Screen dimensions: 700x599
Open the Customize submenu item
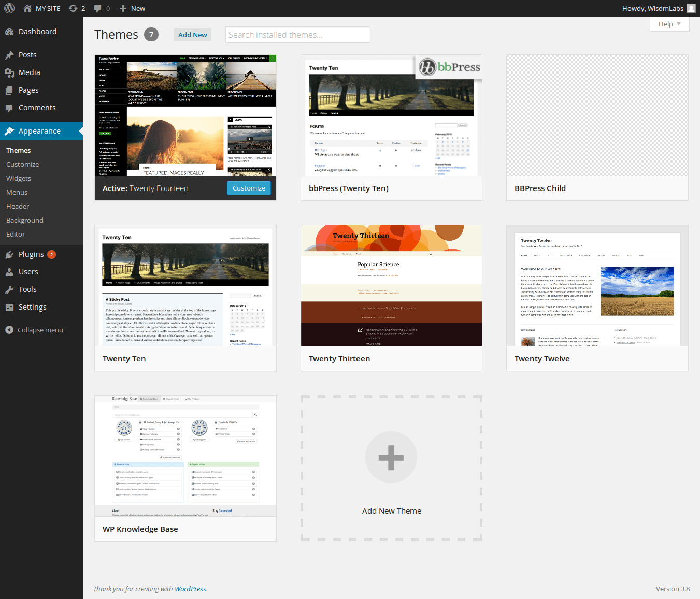point(23,164)
